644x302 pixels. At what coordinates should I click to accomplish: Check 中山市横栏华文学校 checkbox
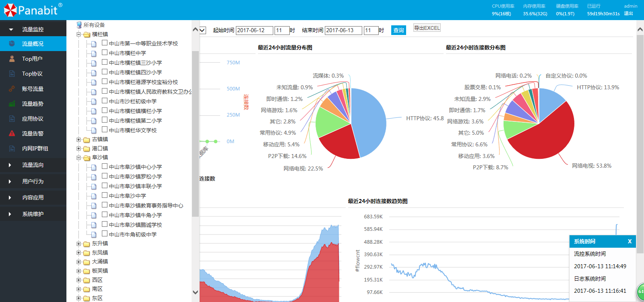105,129
